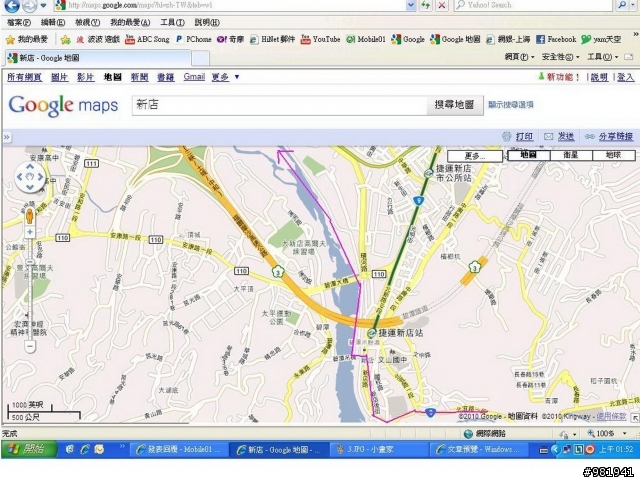640x480 pixels.
Task: Open the favorites star labeled 我的最愛
Action: [x=27, y=39]
